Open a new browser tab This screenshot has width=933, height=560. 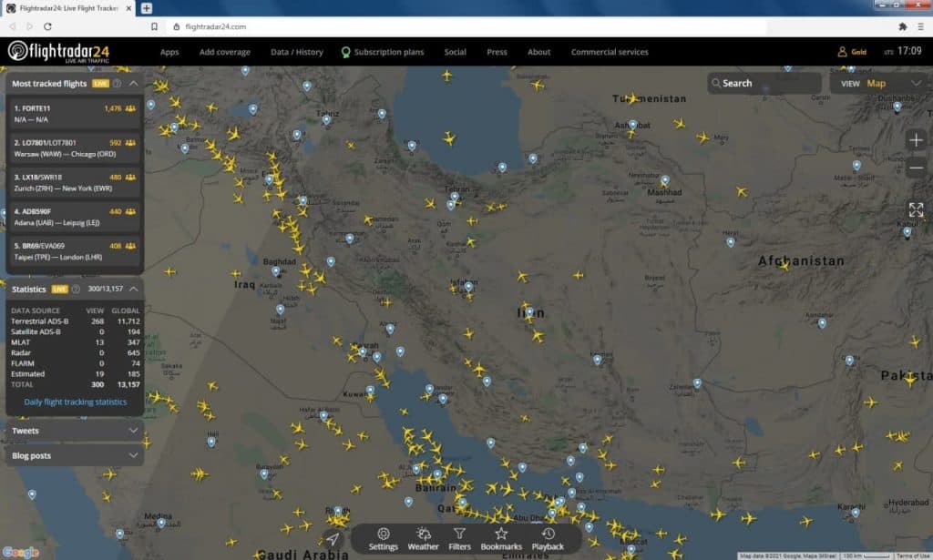pos(147,8)
